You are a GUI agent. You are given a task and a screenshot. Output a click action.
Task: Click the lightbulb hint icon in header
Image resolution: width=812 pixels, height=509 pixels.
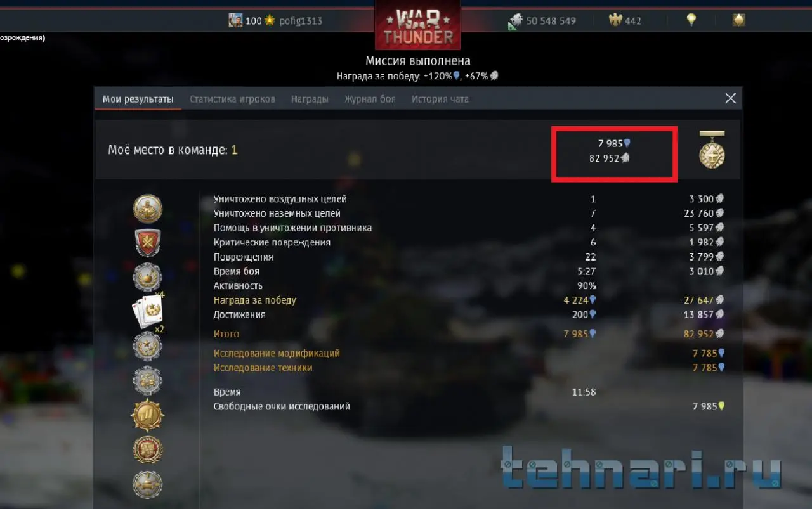click(x=691, y=20)
